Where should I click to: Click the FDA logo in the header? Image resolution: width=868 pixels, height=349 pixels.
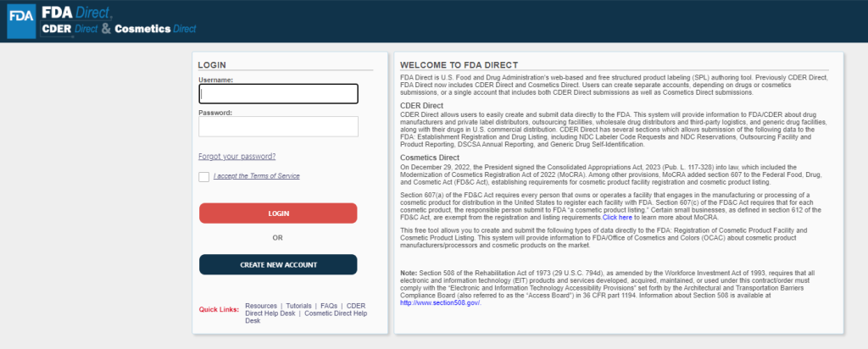click(21, 21)
